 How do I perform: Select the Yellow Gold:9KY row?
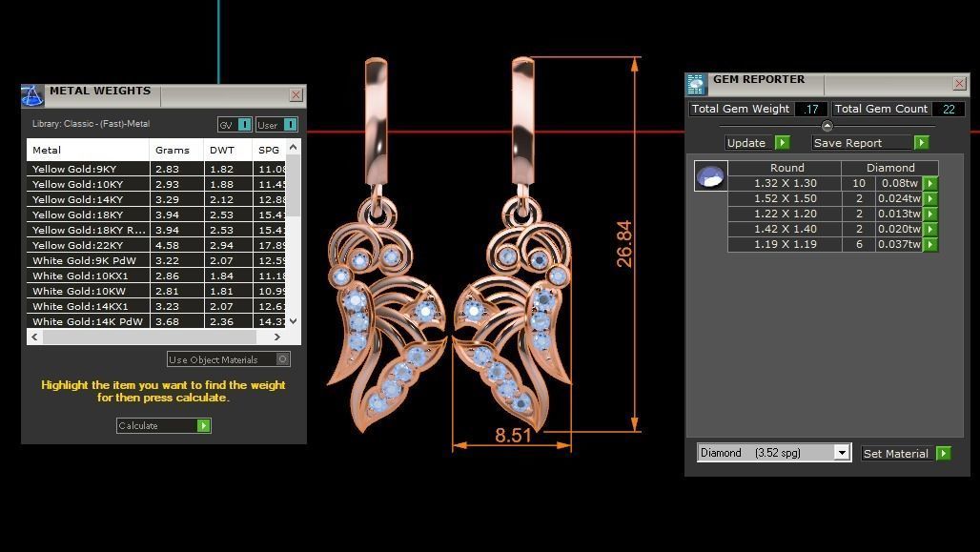click(x=156, y=169)
